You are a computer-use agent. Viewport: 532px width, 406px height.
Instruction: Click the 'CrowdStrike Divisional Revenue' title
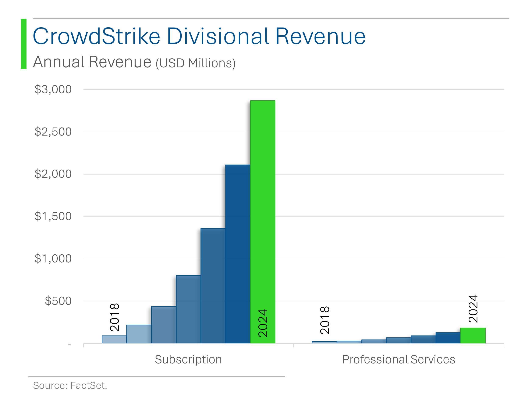click(199, 36)
